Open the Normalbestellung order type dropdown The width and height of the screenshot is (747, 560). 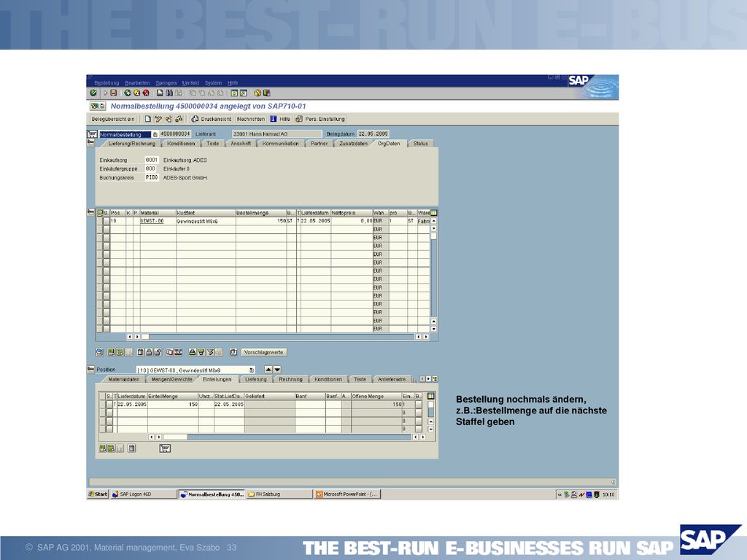(155, 134)
